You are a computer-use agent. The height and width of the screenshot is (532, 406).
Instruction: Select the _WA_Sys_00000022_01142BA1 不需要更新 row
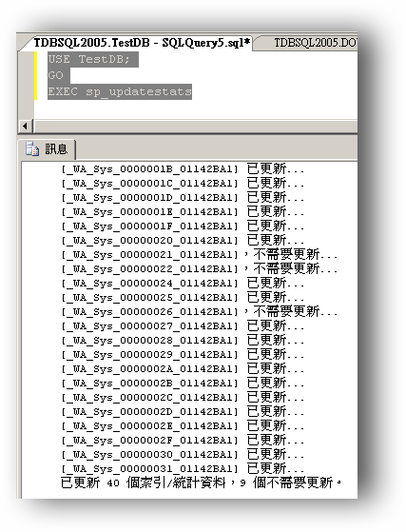coord(200,268)
